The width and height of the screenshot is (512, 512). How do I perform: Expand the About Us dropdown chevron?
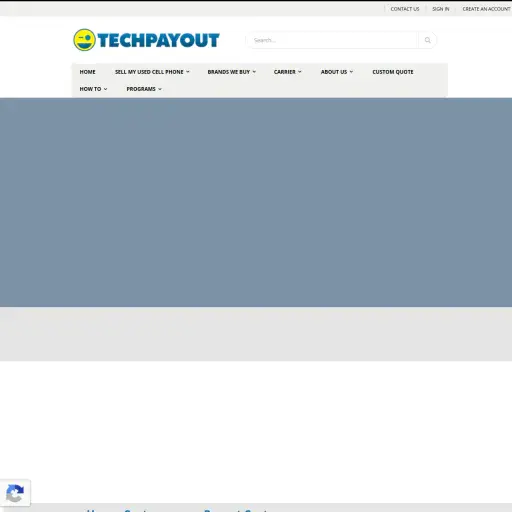tap(351, 72)
